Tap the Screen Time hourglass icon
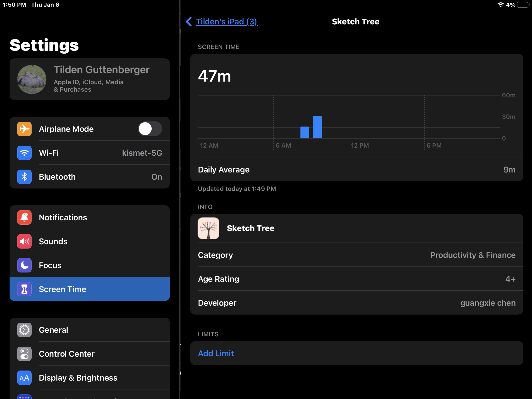This screenshot has width=532, height=399. point(24,289)
